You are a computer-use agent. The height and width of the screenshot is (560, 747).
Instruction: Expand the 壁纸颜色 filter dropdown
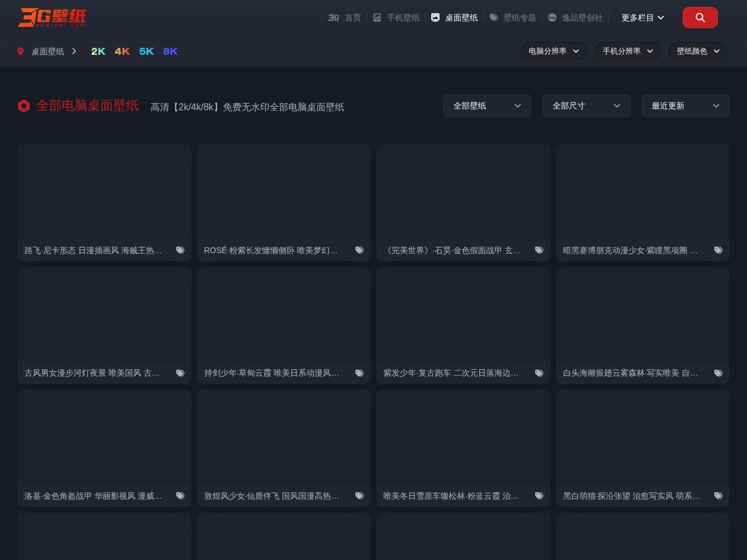click(699, 51)
